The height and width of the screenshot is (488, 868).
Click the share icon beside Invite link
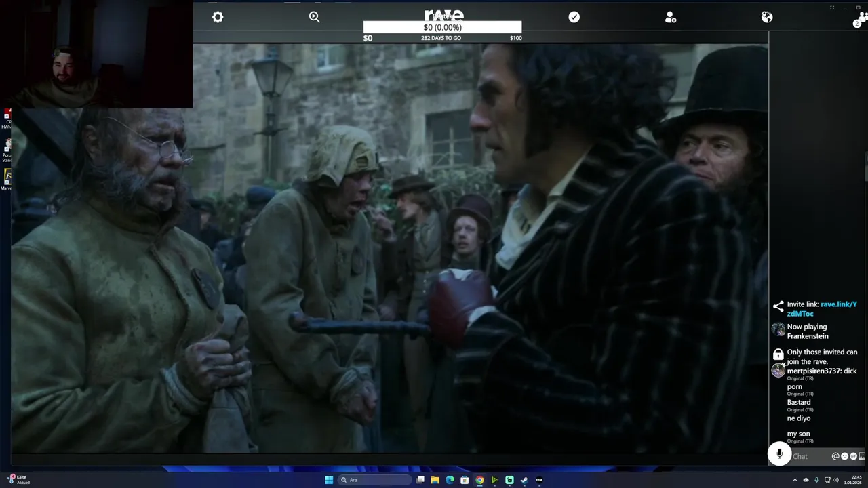tap(778, 306)
